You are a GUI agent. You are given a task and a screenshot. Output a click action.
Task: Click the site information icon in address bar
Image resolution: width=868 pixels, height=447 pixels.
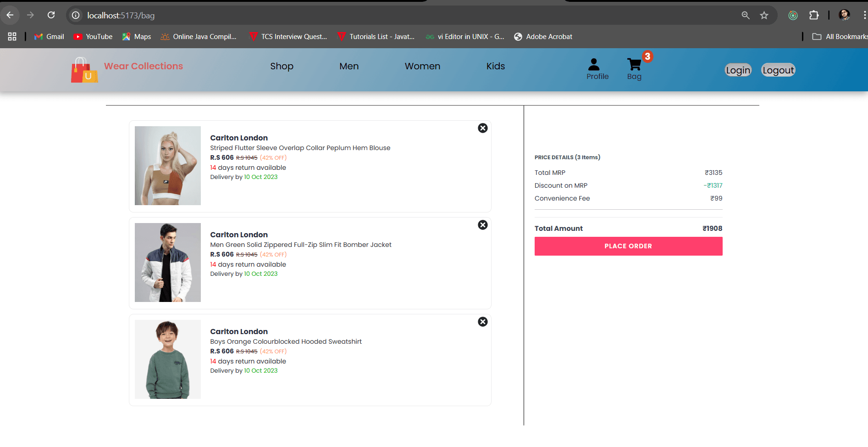point(76,15)
